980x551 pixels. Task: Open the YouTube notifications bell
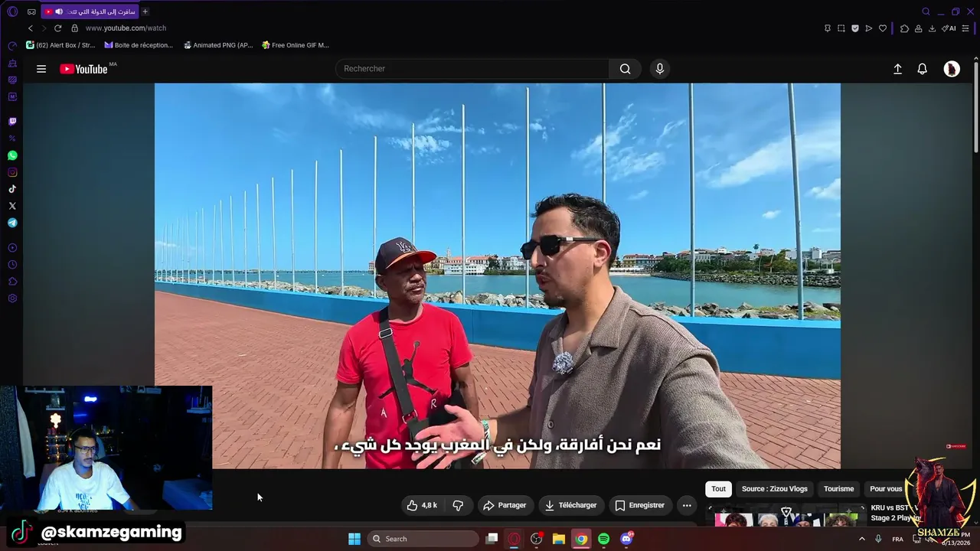click(923, 69)
